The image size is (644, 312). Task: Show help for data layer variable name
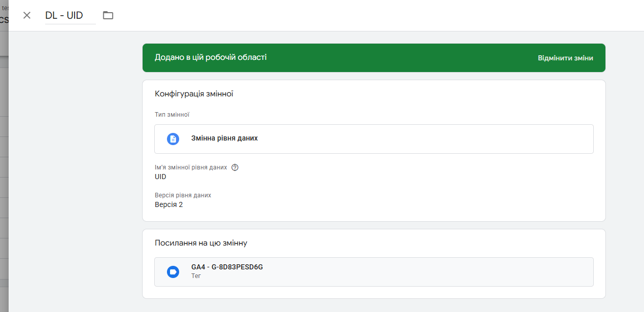(x=235, y=167)
